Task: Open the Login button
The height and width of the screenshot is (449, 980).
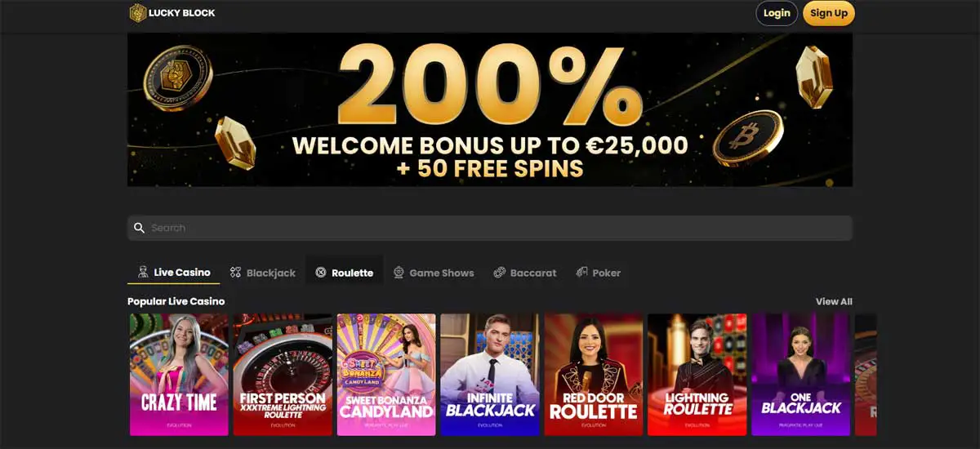Action: [777, 13]
